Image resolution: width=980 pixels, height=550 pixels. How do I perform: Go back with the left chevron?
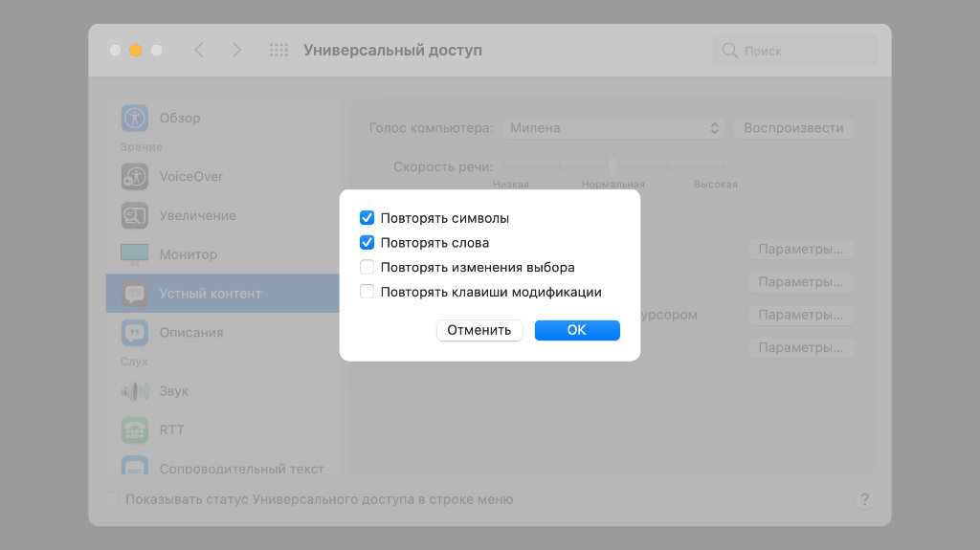tap(199, 50)
